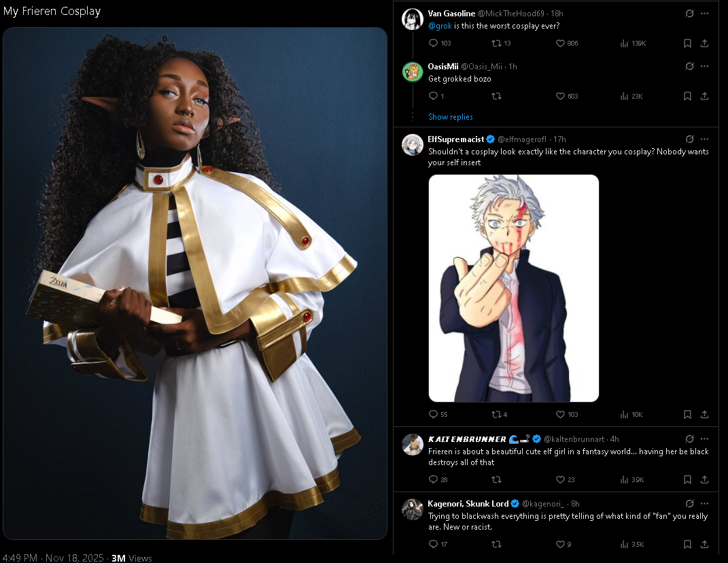The width and height of the screenshot is (728, 563).
Task: Open the anime image in ElfSupremacist's reply
Action: coord(513,288)
